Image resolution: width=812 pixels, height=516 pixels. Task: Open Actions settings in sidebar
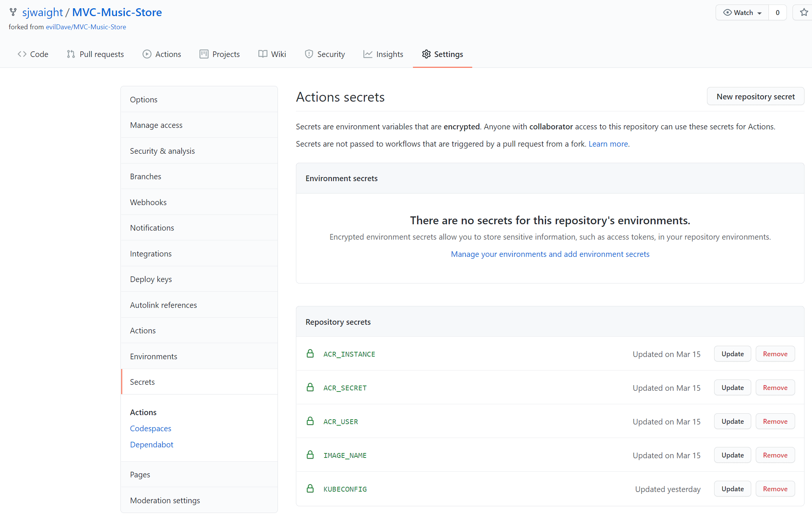click(x=199, y=330)
